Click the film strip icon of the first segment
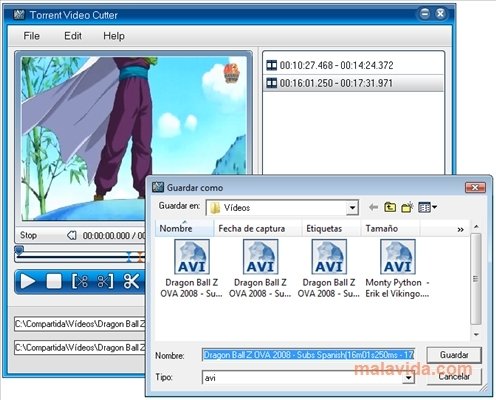This screenshot has height=400, width=496. (x=272, y=65)
